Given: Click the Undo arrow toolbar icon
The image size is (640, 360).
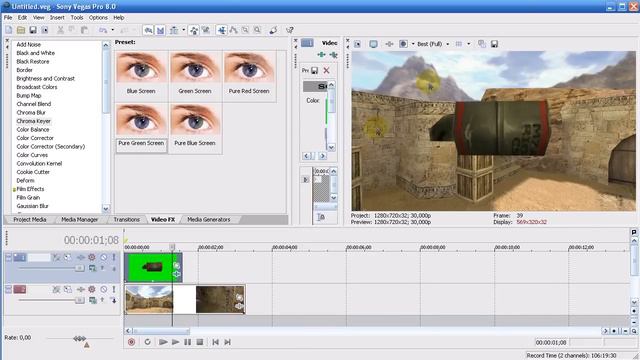Looking at the screenshot, I should (x=103, y=30).
